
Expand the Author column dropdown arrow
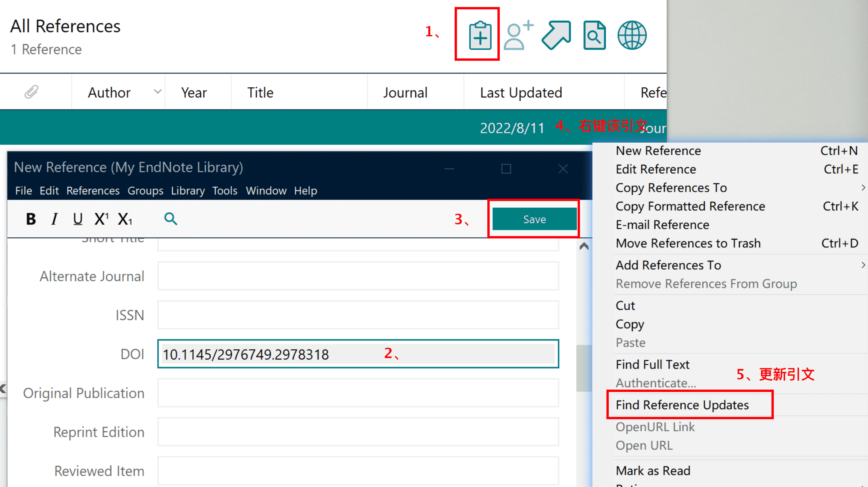pyautogui.click(x=158, y=92)
